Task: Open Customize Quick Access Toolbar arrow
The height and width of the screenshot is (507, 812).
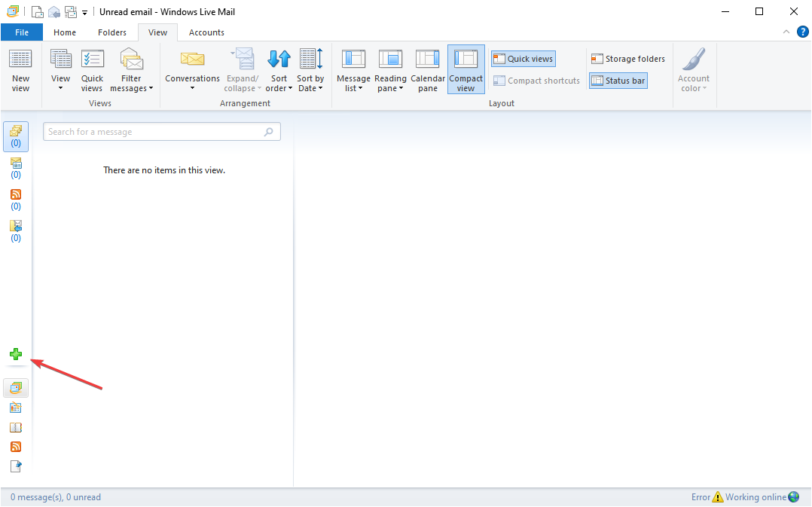Action: pyautogui.click(x=85, y=12)
